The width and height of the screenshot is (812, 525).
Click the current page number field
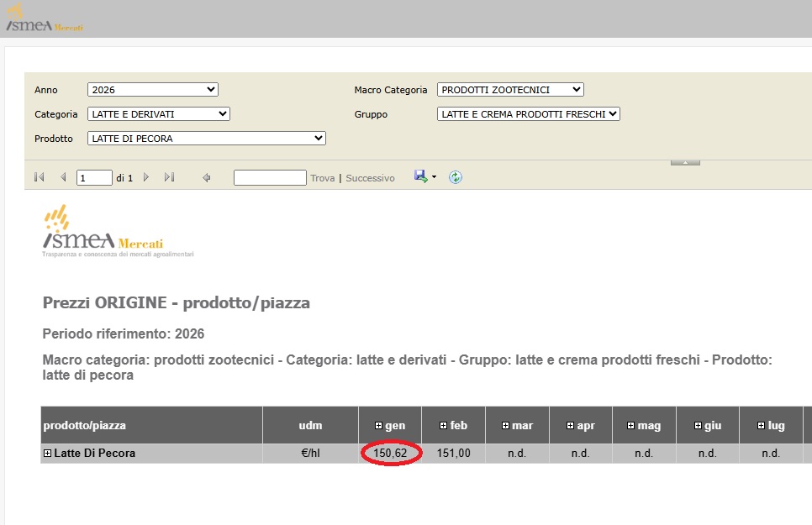pyautogui.click(x=94, y=177)
